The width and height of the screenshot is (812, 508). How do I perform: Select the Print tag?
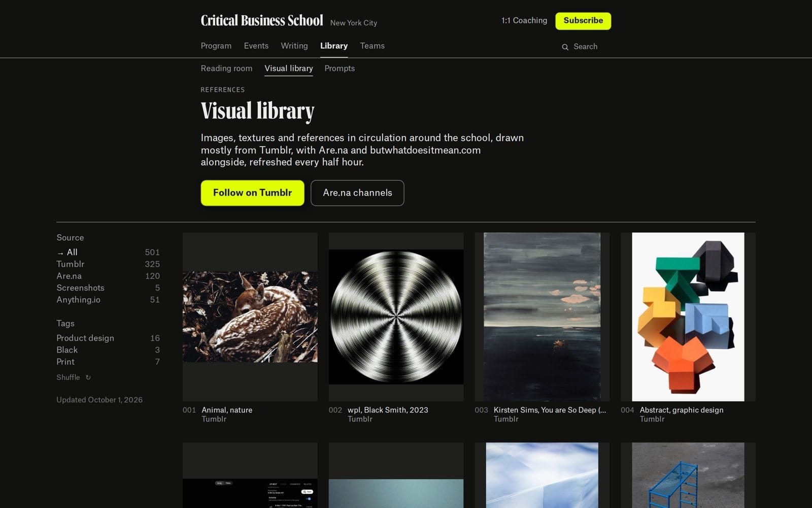click(x=108, y=362)
